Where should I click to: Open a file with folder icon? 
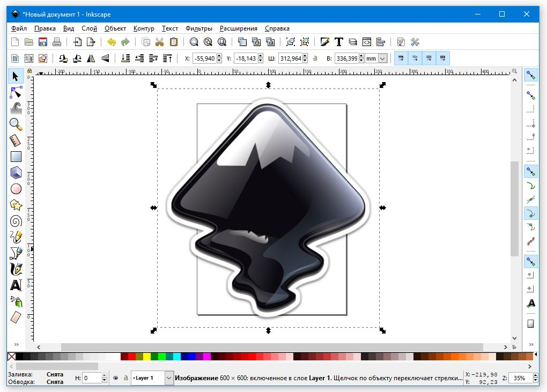coord(29,42)
